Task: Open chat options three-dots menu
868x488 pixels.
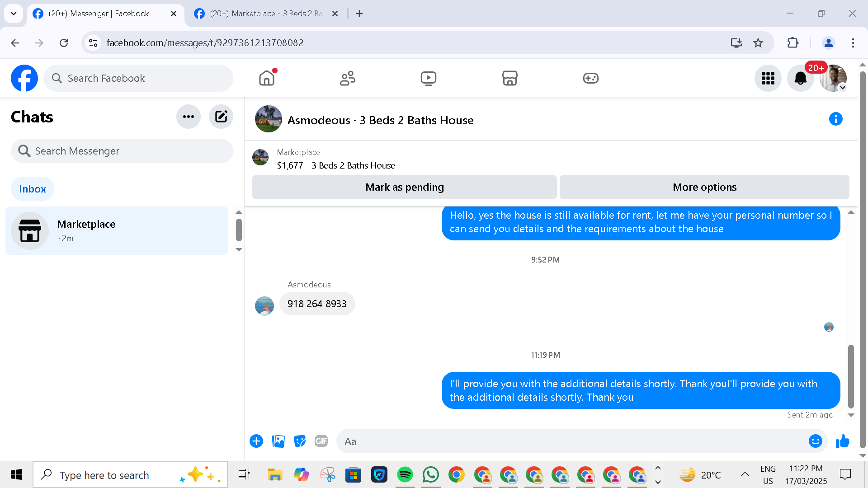Action: [x=189, y=117]
